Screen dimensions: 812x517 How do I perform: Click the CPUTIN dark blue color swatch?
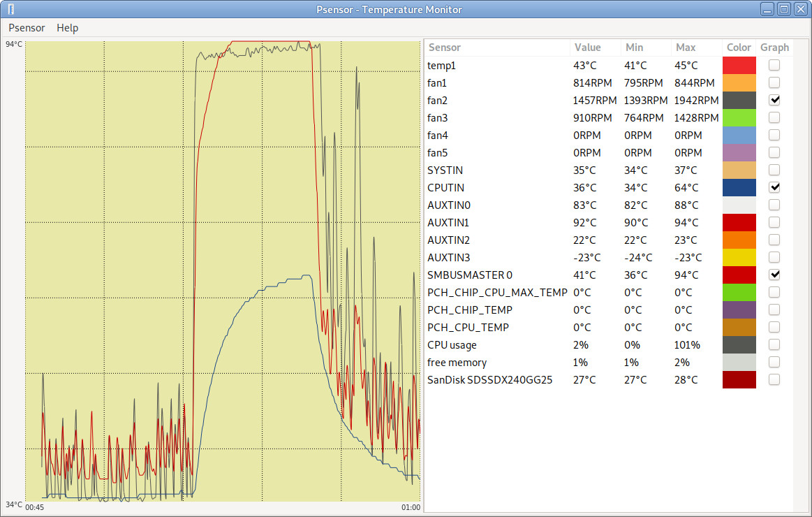coord(739,187)
